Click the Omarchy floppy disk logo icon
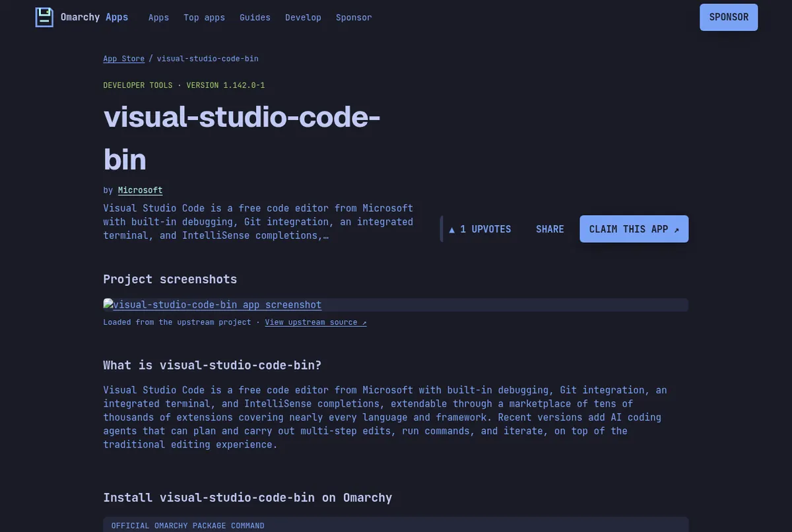 tap(44, 17)
